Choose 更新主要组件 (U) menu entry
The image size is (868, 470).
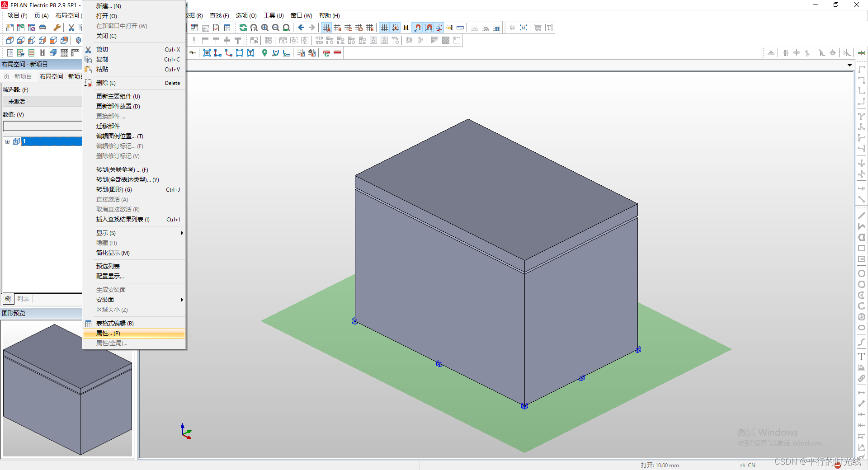(x=134, y=96)
